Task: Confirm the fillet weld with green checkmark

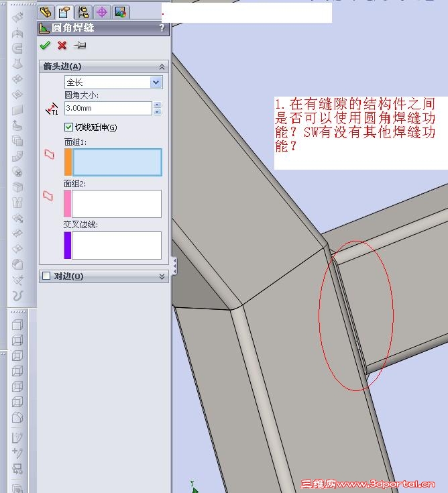Action: (46, 46)
